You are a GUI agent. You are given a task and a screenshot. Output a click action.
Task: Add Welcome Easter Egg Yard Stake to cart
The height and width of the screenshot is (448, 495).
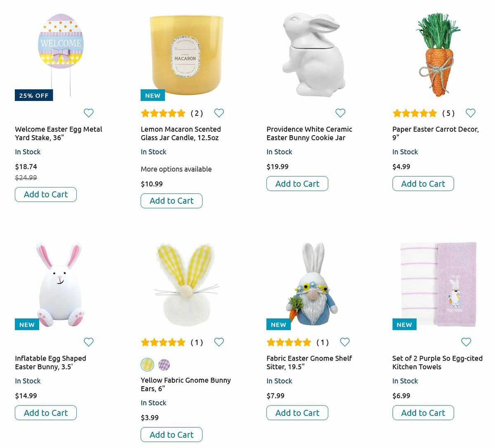[x=46, y=195]
